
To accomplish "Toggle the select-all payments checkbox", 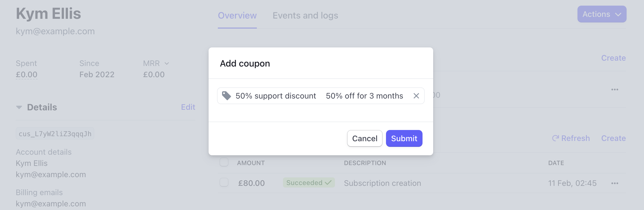I will click(x=224, y=162).
